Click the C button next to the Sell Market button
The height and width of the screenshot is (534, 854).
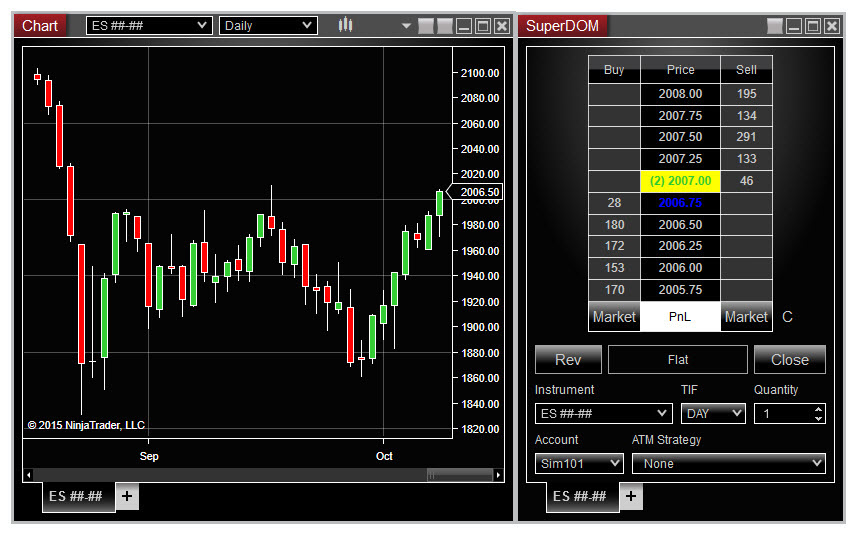coord(787,317)
